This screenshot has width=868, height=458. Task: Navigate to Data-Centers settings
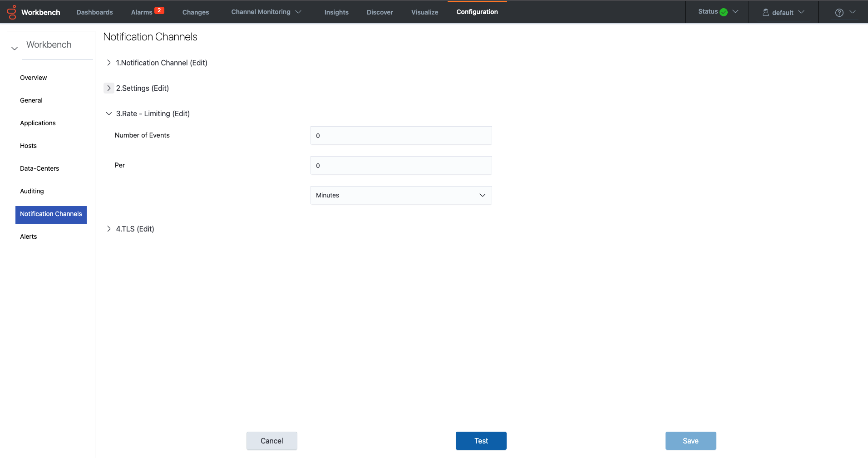39,168
